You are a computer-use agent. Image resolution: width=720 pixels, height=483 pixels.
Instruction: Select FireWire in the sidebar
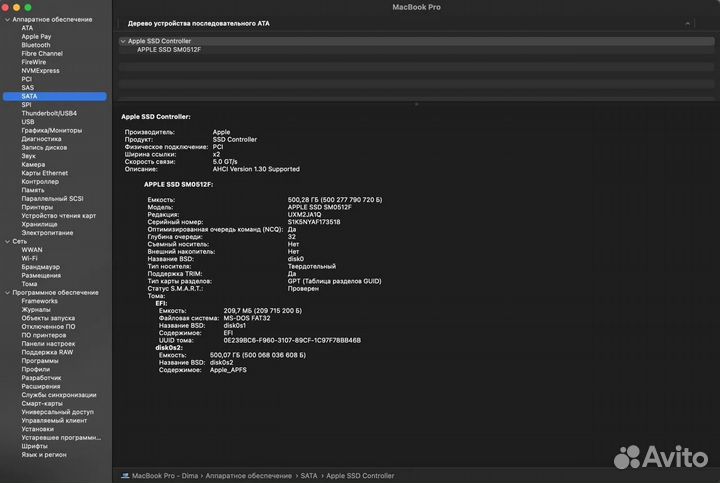(34, 62)
